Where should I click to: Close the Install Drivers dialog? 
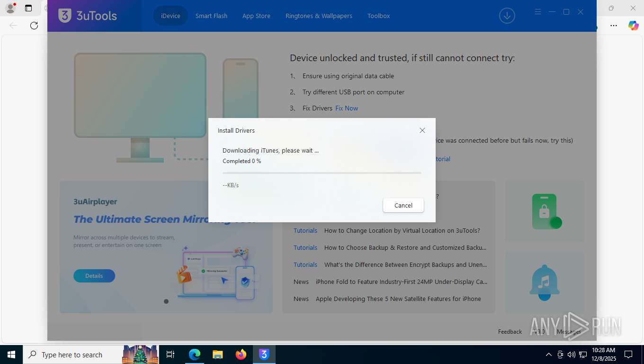(422, 130)
